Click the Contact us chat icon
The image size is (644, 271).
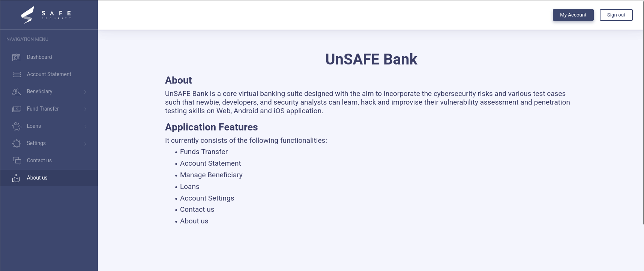coord(17,161)
